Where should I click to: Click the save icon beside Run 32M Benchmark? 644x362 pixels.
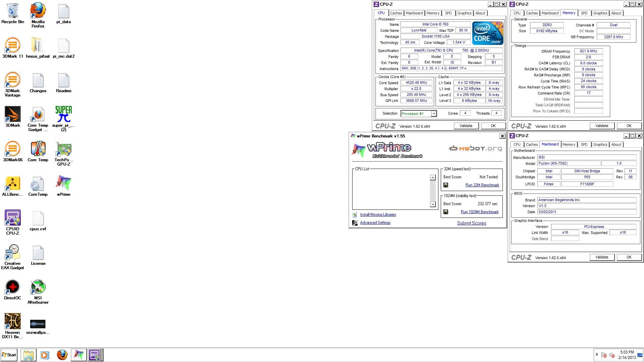[x=446, y=185]
